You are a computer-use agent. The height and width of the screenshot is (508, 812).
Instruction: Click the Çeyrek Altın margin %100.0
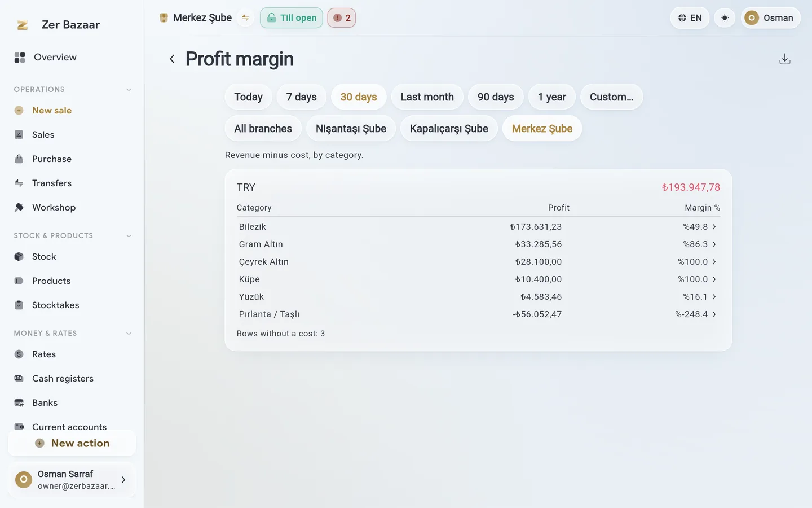pos(693,262)
